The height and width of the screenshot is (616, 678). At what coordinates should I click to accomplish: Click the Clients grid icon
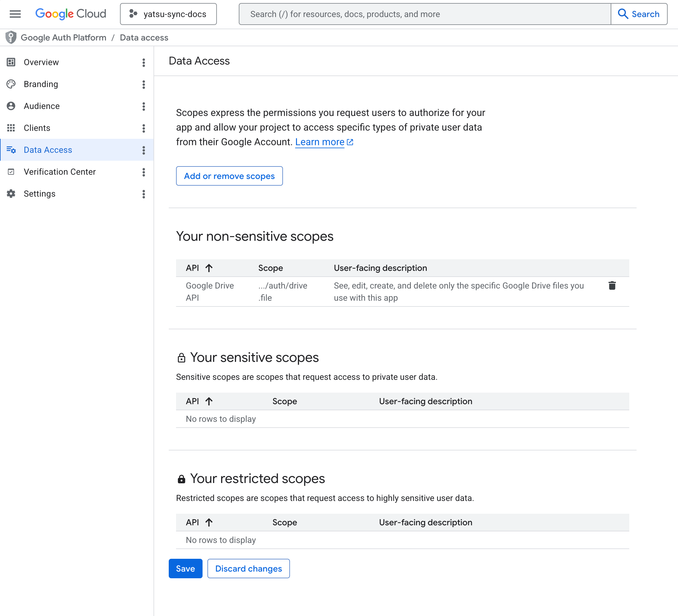(11, 128)
